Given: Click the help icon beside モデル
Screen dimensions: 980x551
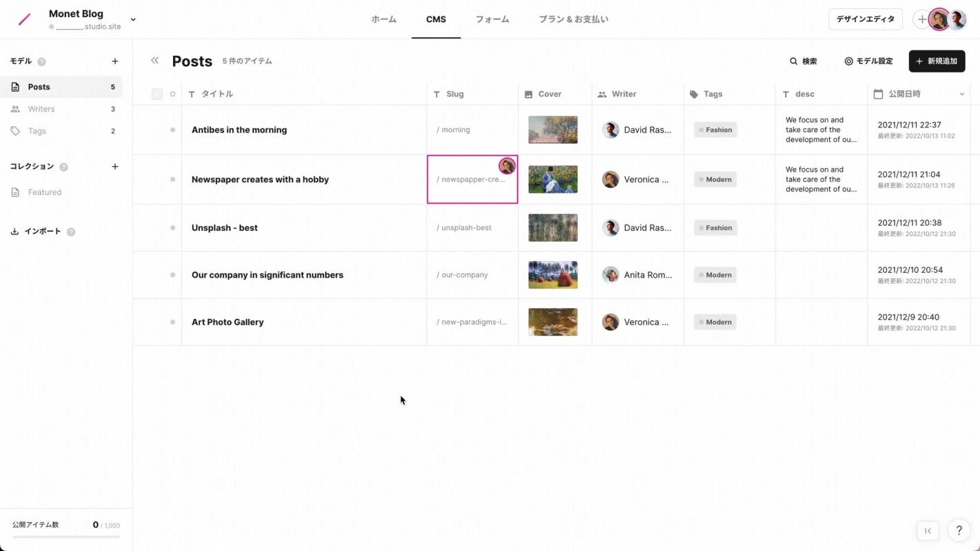Looking at the screenshot, I should (41, 62).
